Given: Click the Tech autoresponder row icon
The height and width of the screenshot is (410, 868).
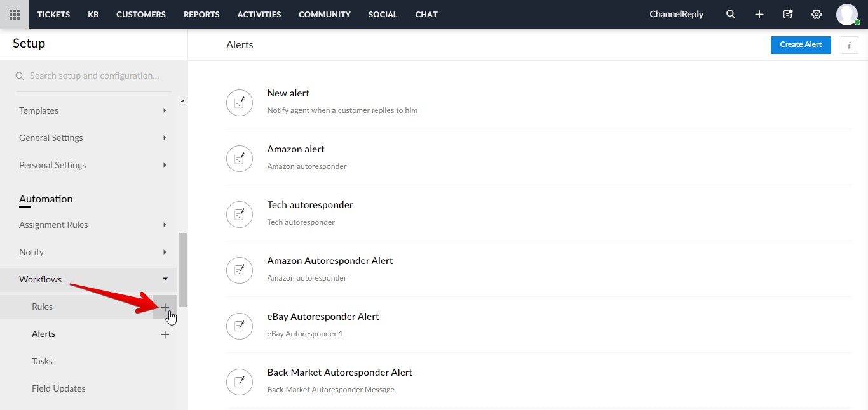Looking at the screenshot, I should (240, 214).
